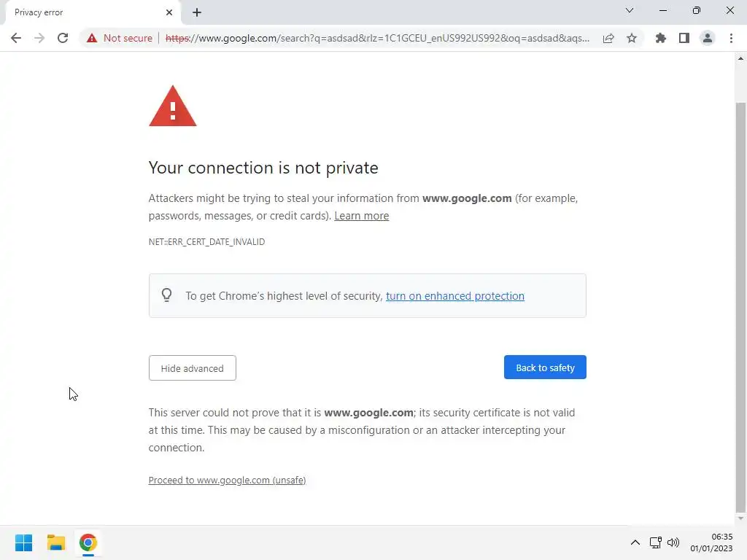The image size is (747, 560).
Task: Click Back to safety button
Action: tap(545, 367)
